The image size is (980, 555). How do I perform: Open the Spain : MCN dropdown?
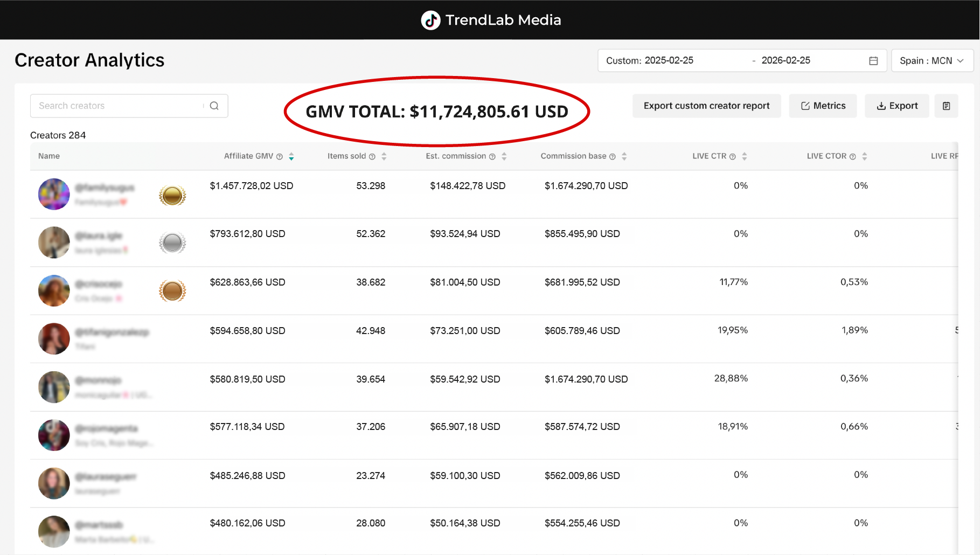point(932,60)
